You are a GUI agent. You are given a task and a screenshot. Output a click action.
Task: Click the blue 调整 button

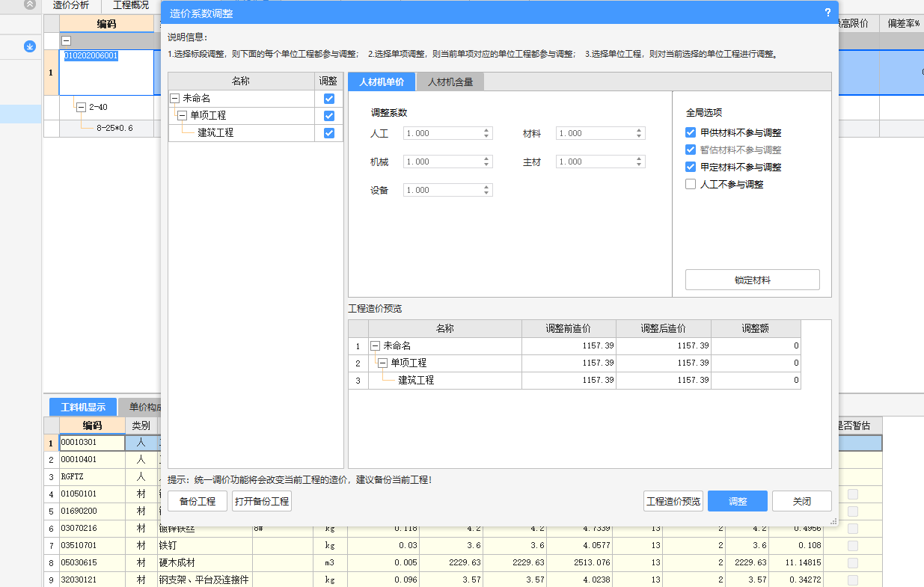click(738, 501)
